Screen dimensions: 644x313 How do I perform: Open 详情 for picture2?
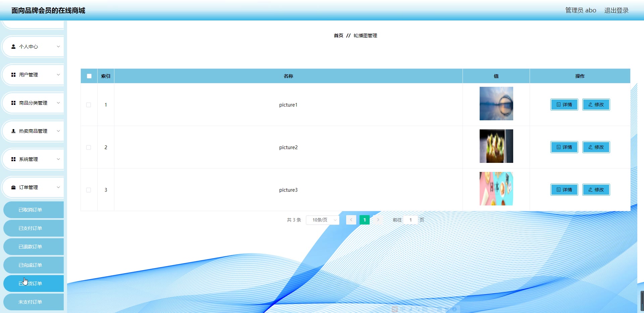564,147
